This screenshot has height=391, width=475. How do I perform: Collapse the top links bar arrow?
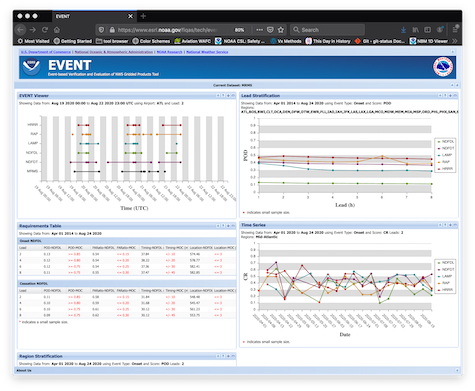pos(453,52)
